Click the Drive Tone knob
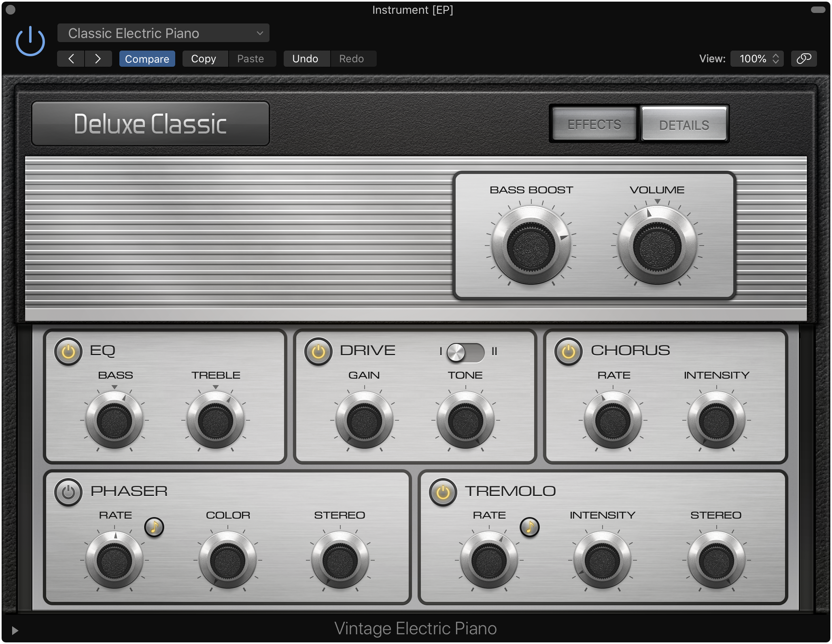 click(x=466, y=421)
